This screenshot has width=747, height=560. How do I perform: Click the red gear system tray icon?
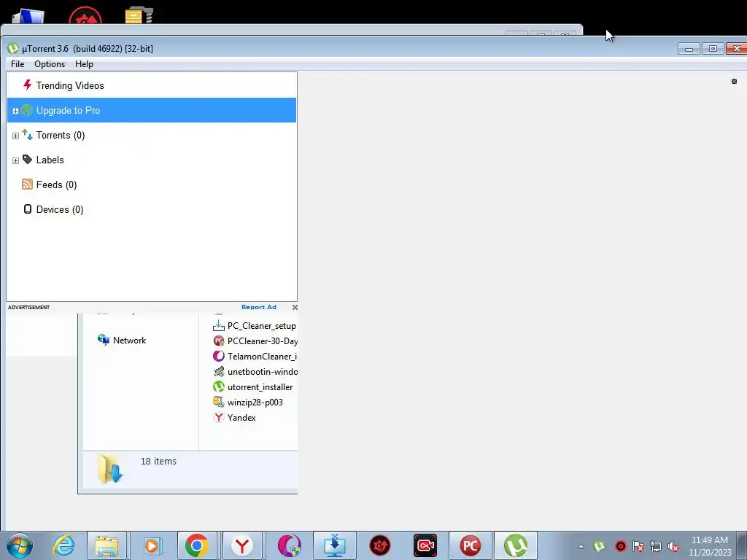pyautogui.click(x=620, y=547)
